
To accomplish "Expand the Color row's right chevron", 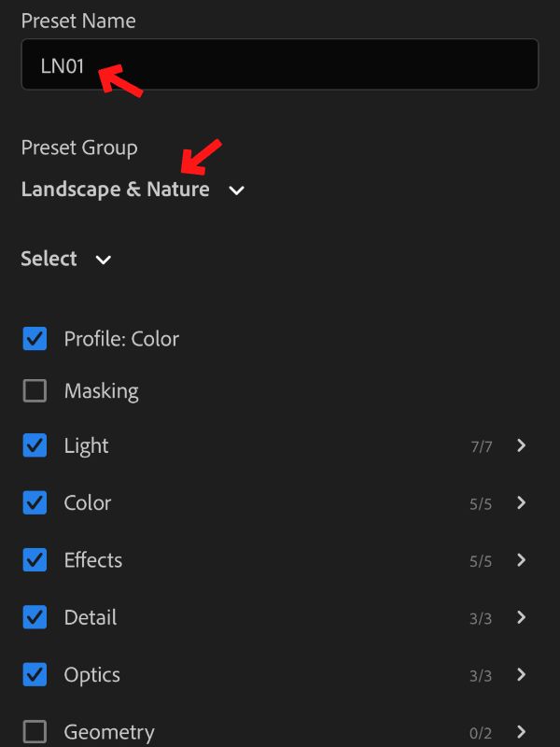I will click(x=522, y=503).
